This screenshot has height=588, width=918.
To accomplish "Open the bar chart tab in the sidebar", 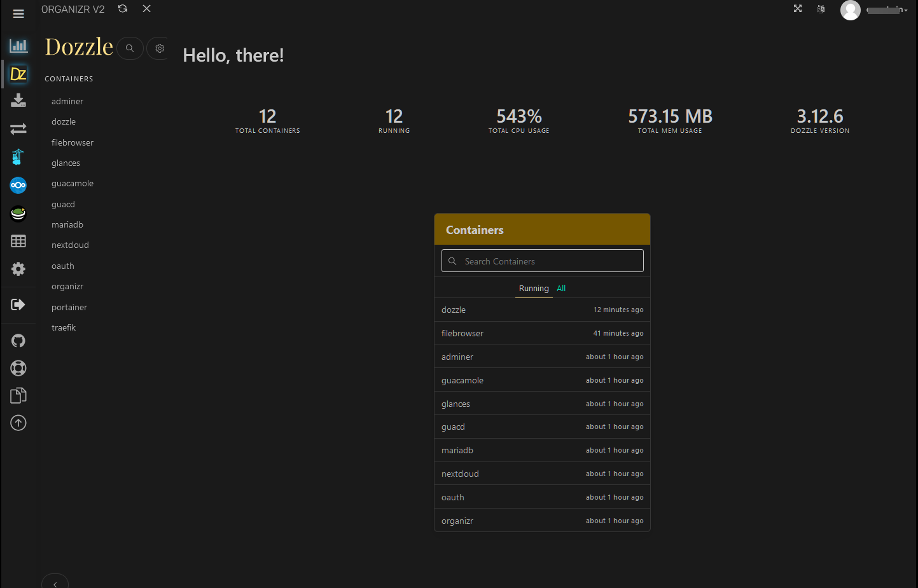I will [x=18, y=46].
